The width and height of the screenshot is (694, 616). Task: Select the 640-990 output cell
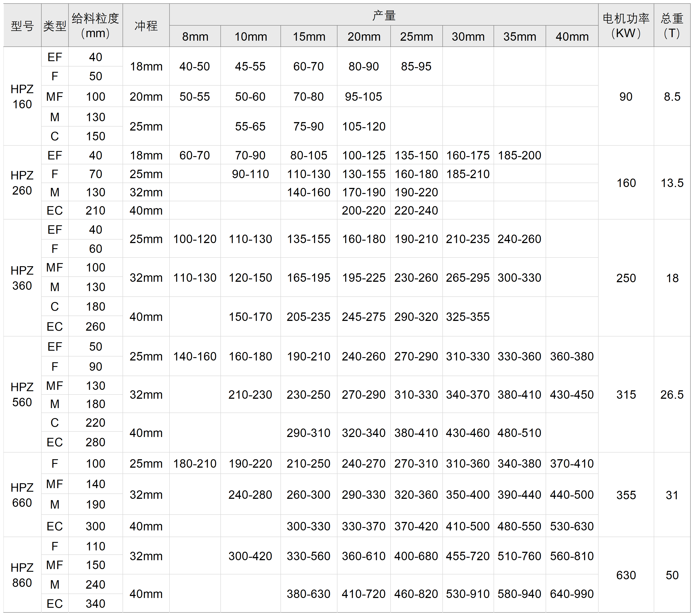pyautogui.click(x=572, y=594)
